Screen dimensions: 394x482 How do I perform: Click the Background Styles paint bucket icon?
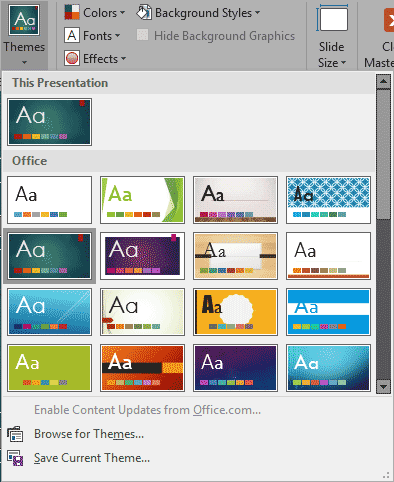[x=144, y=12]
